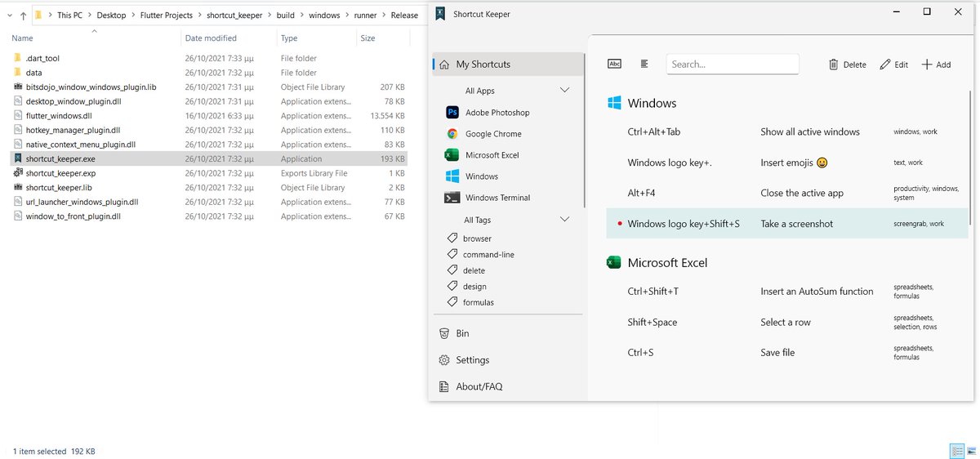This screenshot has width=980, height=459.
Task: Choose the Windows logo in app list
Action: coord(452,176)
